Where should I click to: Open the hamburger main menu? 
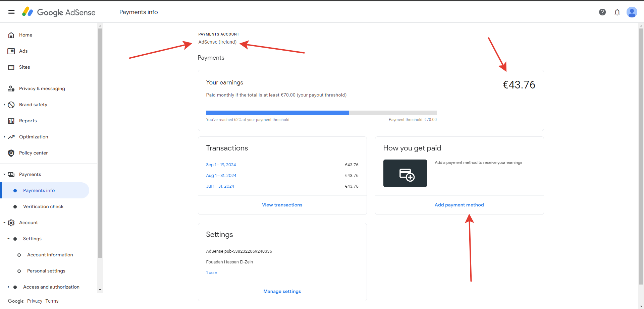coord(11,12)
